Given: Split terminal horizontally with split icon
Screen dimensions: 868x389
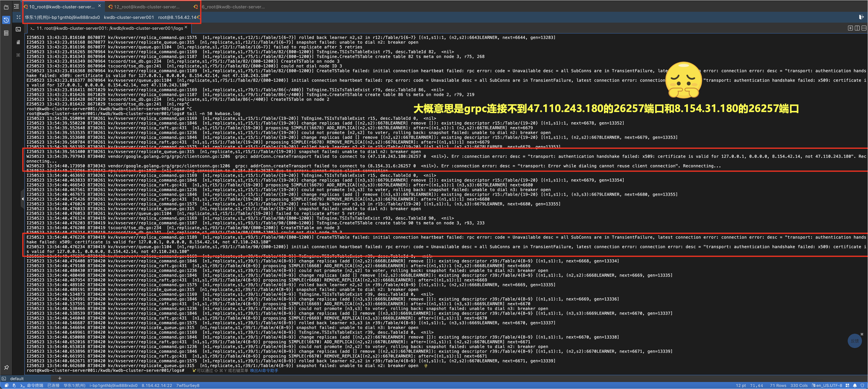Looking at the screenshot, I should pos(864,28).
